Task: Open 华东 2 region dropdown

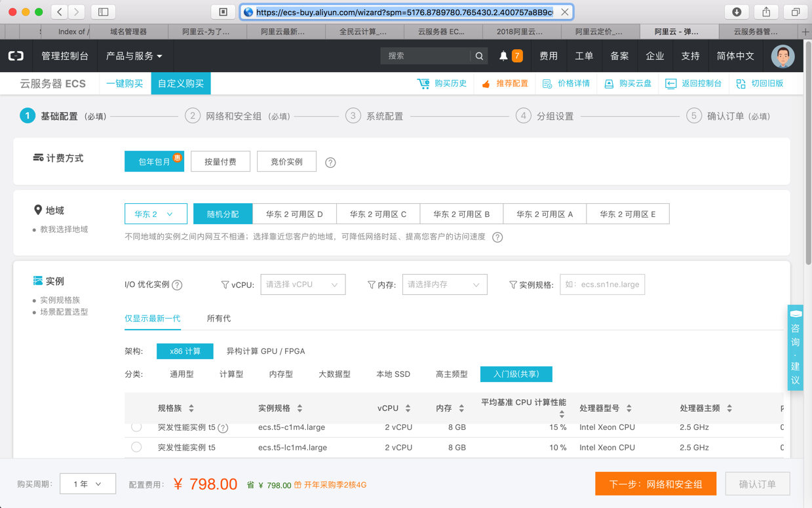Action: pyautogui.click(x=156, y=214)
